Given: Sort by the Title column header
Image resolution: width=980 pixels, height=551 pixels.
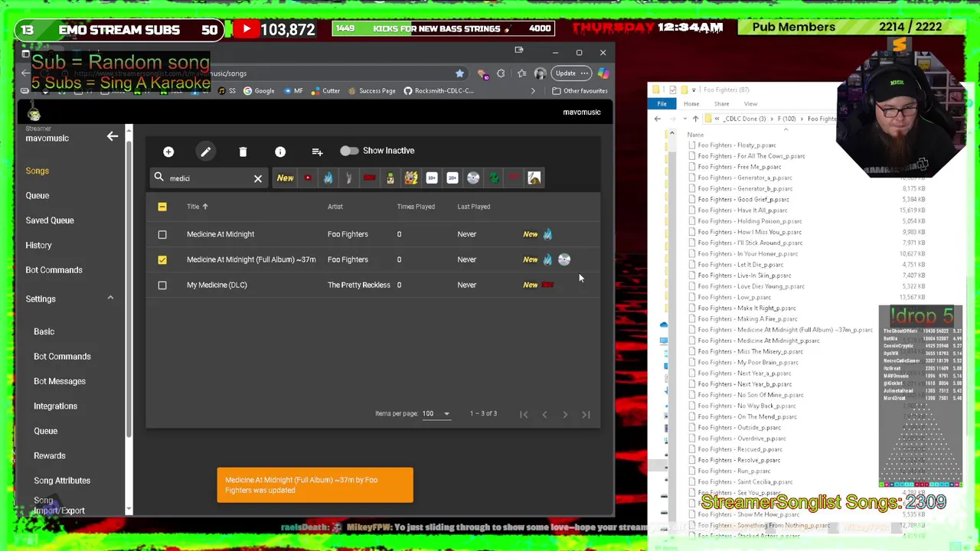Looking at the screenshot, I should tap(193, 207).
